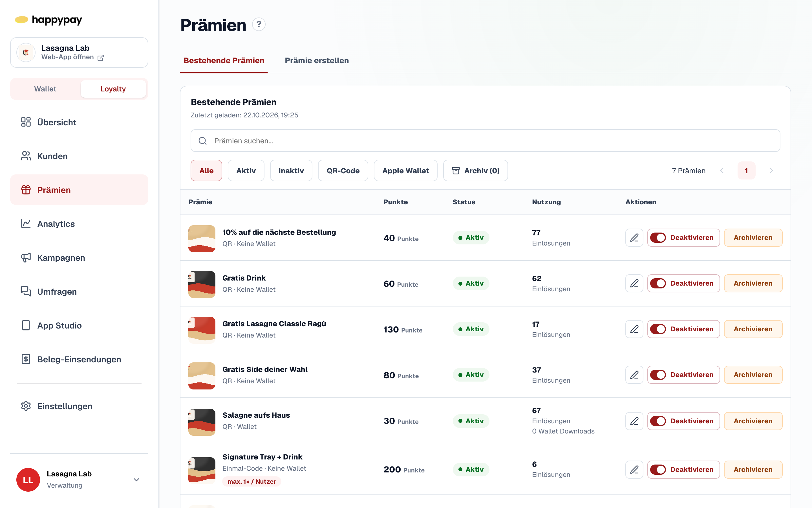The image size is (812, 508).
Task: Deactivate Gratis Lasagne Classic Ragù
Action: pos(683,329)
